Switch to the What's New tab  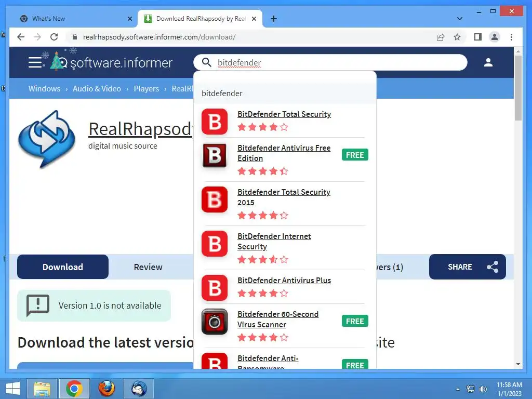(73, 19)
